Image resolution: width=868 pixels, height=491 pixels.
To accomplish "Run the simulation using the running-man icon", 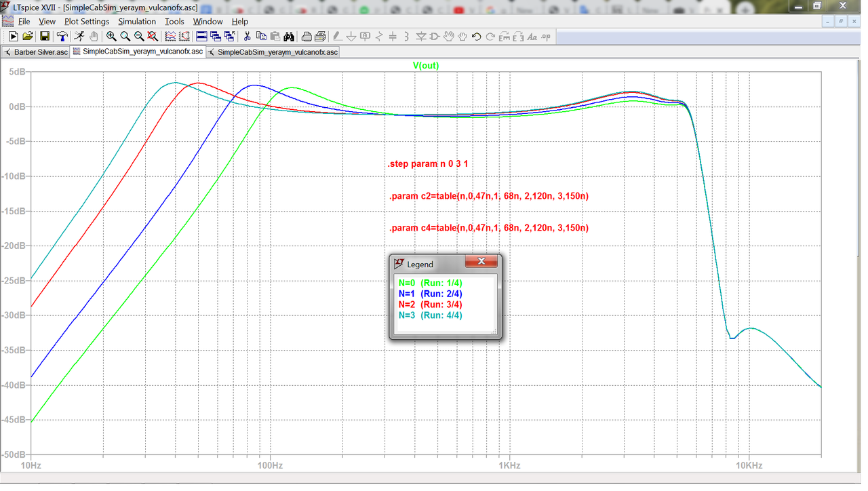I will click(x=80, y=36).
